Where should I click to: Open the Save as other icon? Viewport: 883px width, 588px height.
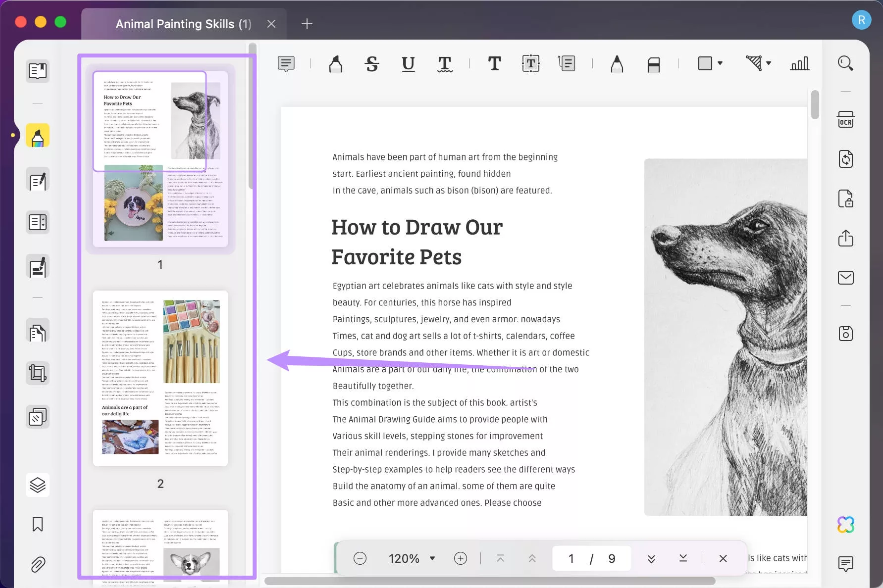(x=845, y=334)
